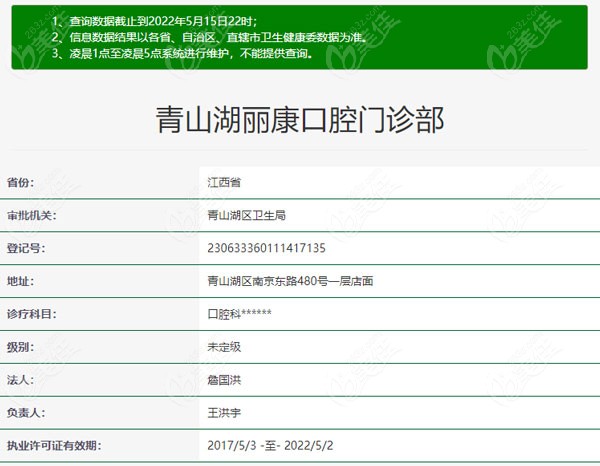Click the 未定级 value
600x466 pixels.
222,347
